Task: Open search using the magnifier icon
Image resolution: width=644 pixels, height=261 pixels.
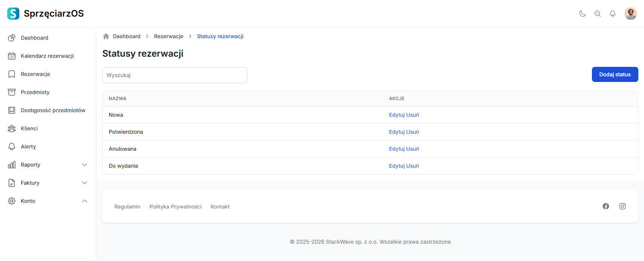Action: [x=598, y=14]
